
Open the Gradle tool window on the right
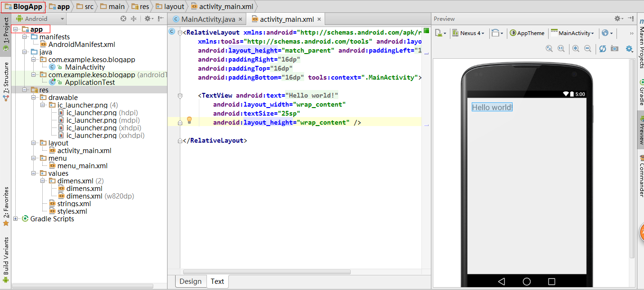641,92
